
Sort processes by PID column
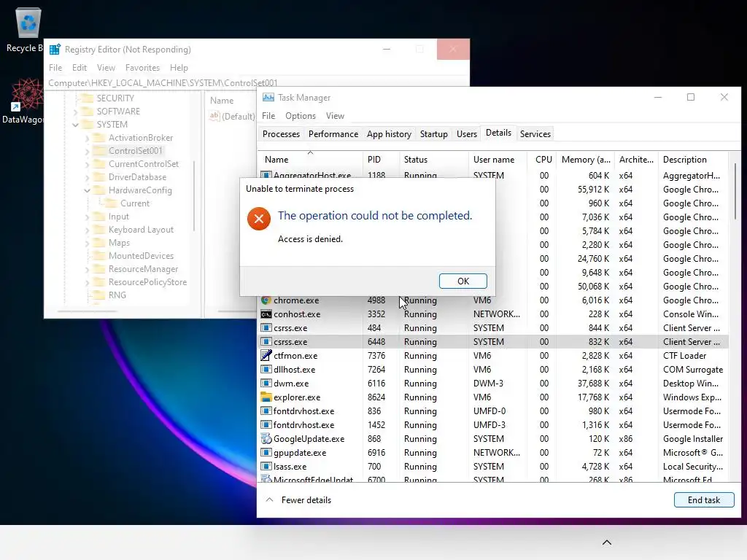coord(381,160)
